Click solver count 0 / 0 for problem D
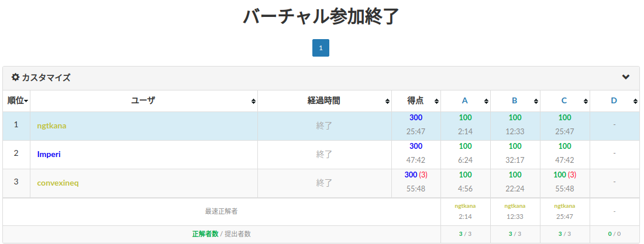The height and width of the screenshot is (244, 644). coord(614,234)
